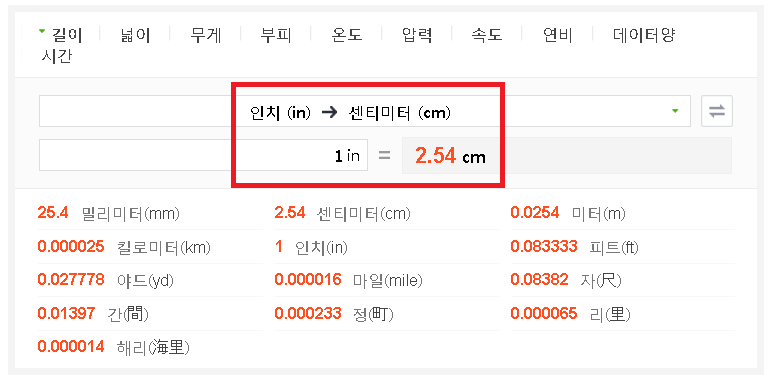Click the 2.54 cm result box
The height and width of the screenshot is (379, 768).
click(x=567, y=155)
